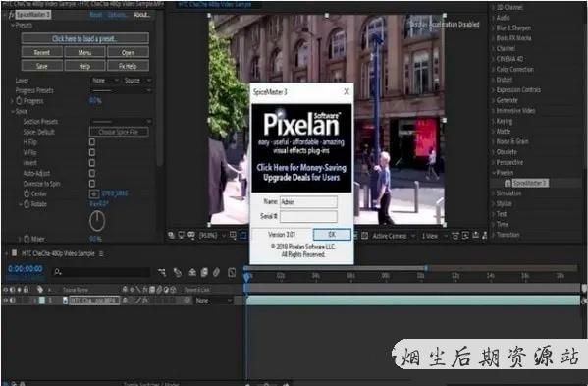This screenshot has height=386, width=588.
Task: Toggle the Invert checkbox
Action: pyautogui.click(x=92, y=163)
